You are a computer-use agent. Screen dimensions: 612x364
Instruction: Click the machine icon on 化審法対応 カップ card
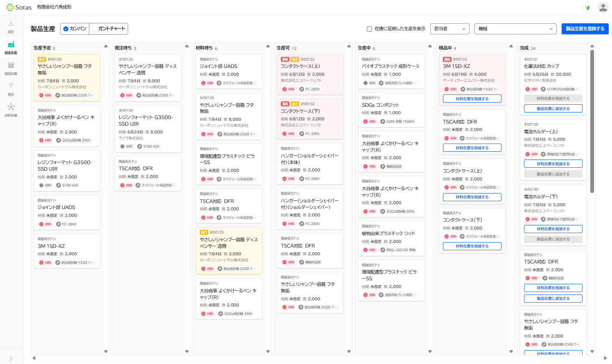(x=543, y=89)
